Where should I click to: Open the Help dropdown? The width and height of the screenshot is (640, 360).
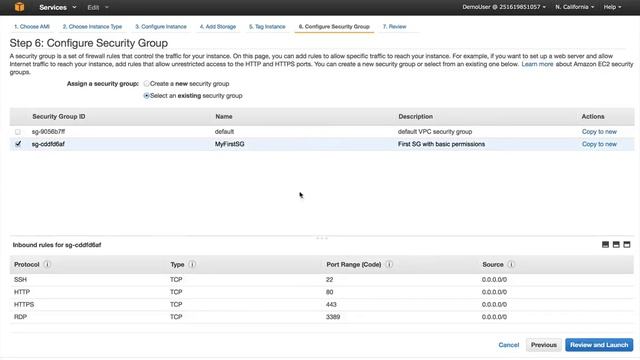612,7
